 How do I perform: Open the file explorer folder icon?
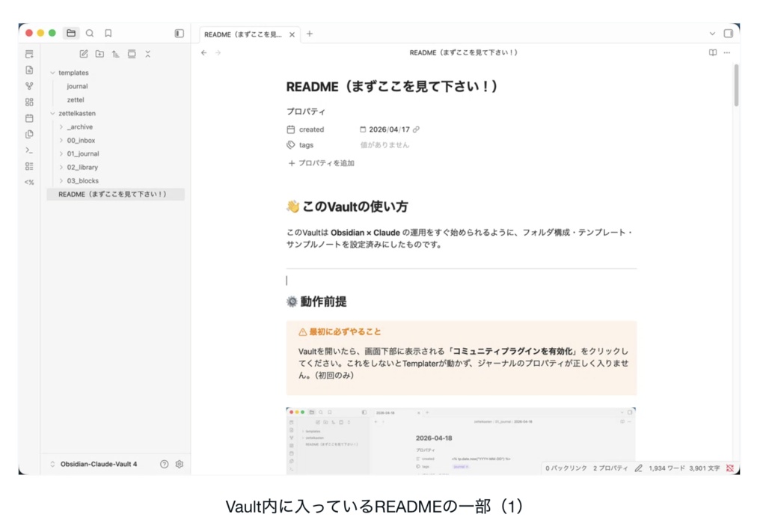(x=71, y=33)
